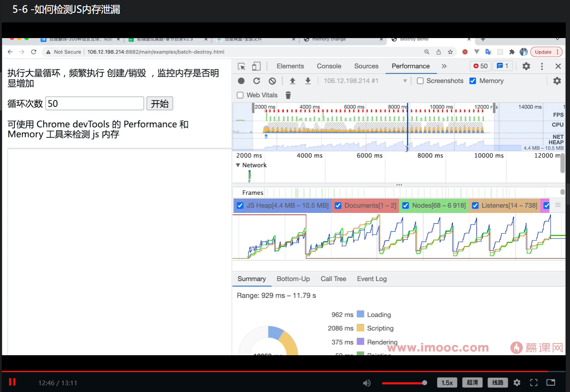Click the Chrome profile avatar
Viewport: 570px width, 392px height.
click(x=524, y=52)
